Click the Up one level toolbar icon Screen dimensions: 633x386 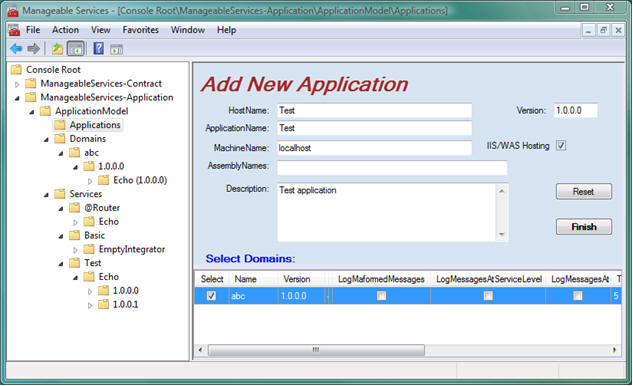[57, 49]
